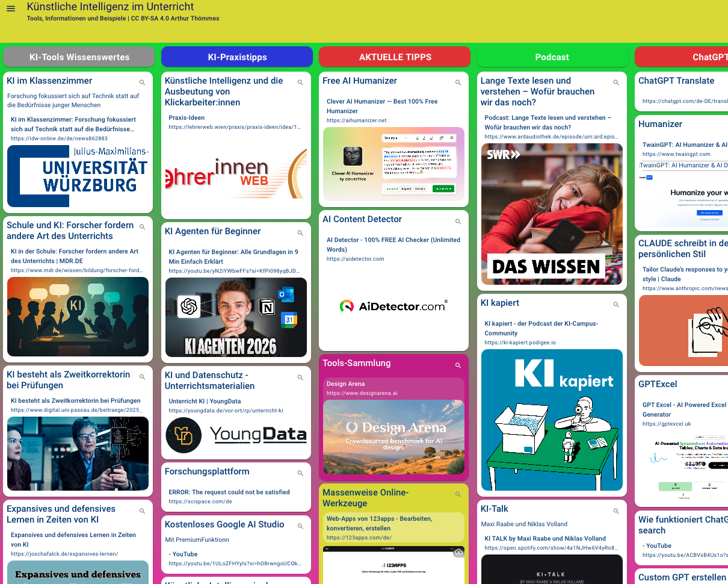This screenshot has width=728, height=584.
Task: Open joschafalck.de expansives-lernen link
Action: click(64, 554)
